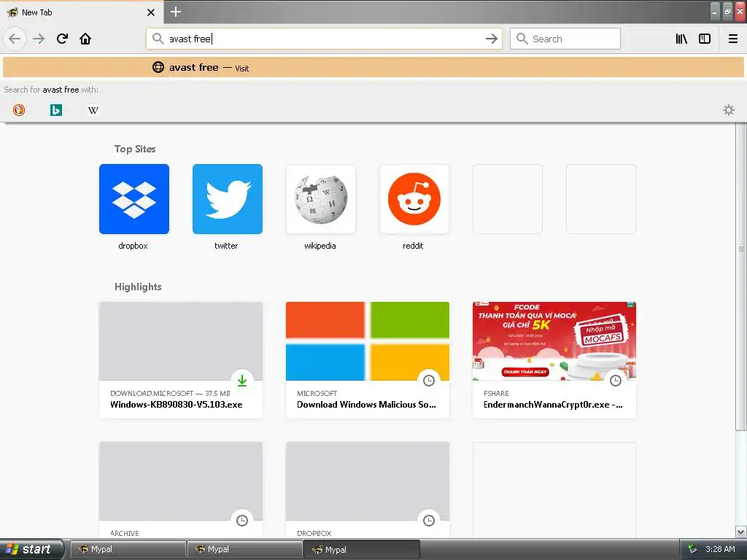Image resolution: width=747 pixels, height=560 pixels.
Task: Click the address bar containing 'avast free'
Action: [x=324, y=39]
